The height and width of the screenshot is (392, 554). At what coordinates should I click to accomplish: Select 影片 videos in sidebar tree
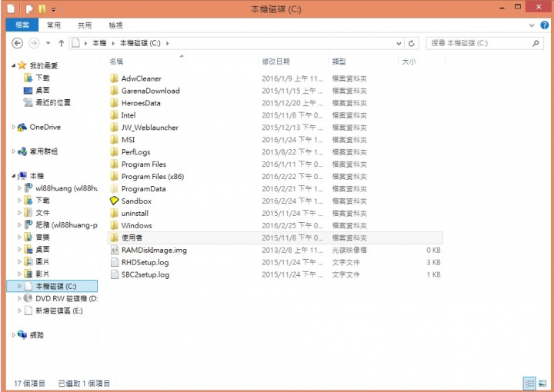tap(43, 274)
